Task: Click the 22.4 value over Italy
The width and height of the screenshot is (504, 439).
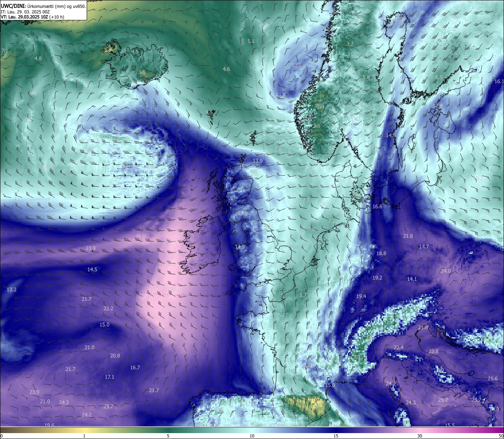Action: (x=398, y=347)
